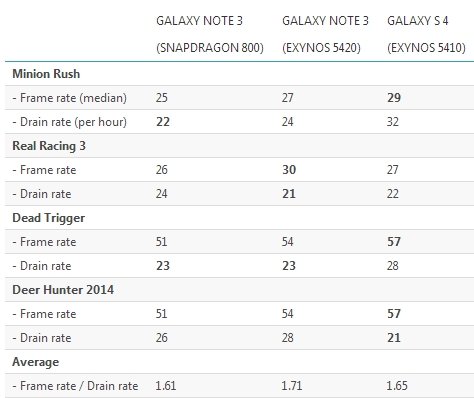Click the bold 22 Minion Rush drain rate value
Image resolution: width=474 pixels, height=398 pixels.
[x=163, y=122]
